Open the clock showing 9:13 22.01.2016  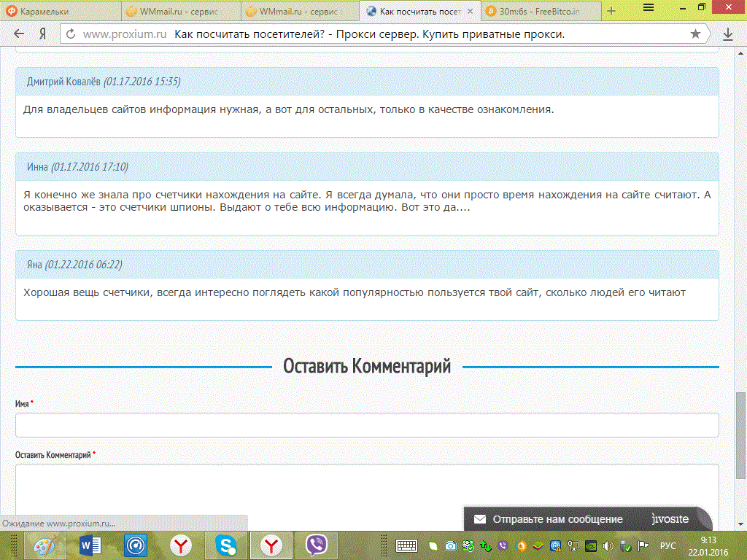coord(708,546)
